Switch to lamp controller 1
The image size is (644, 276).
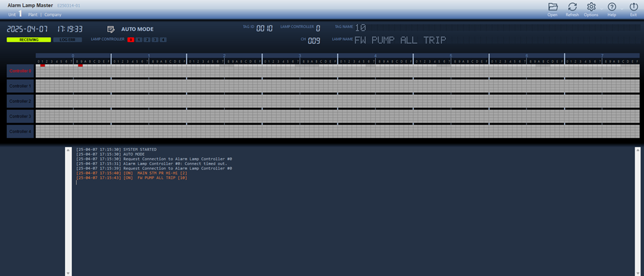139,40
